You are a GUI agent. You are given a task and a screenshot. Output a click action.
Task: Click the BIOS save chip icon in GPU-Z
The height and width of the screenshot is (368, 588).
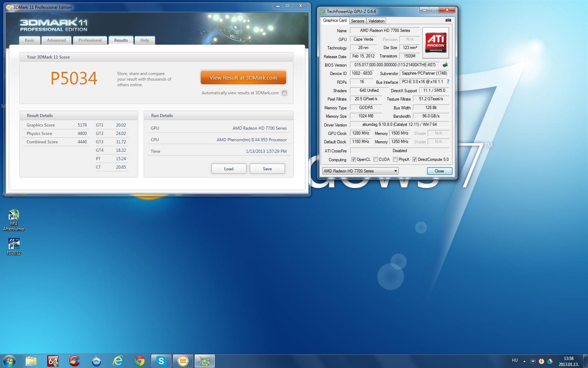445,65
